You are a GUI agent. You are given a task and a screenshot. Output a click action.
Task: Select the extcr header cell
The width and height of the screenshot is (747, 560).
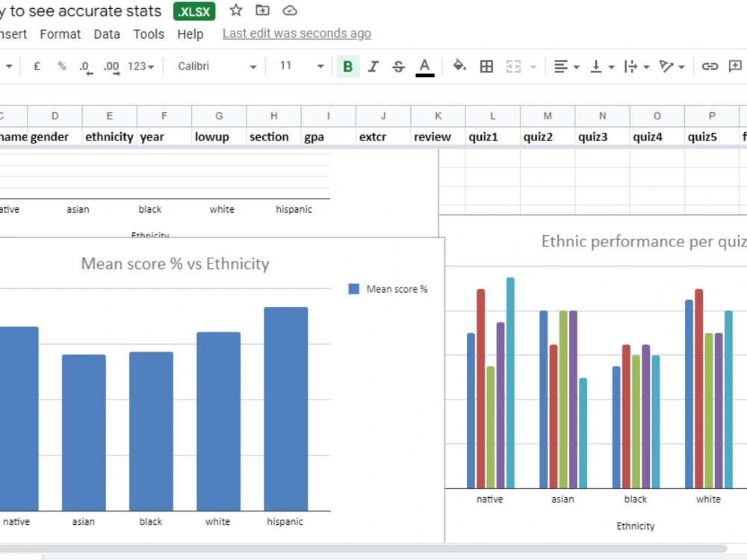[x=383, y=137]
